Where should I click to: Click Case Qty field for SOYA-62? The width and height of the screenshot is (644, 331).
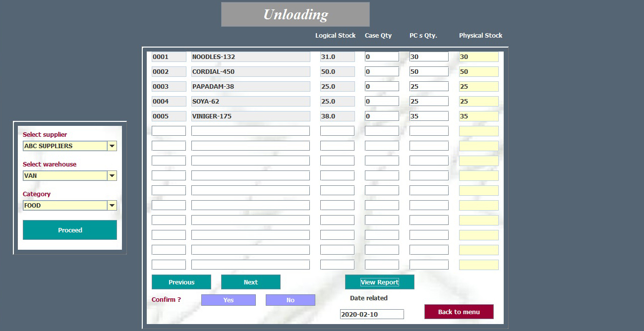coord(382,102)
